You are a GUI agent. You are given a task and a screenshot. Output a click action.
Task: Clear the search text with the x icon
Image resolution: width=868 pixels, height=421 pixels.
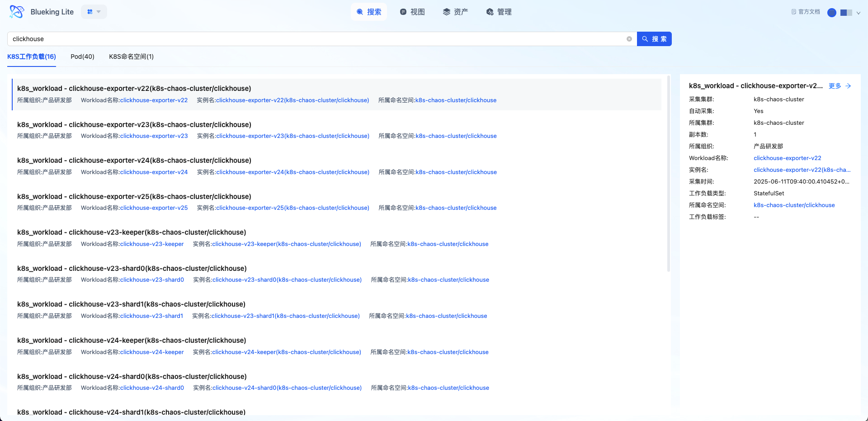coord(629,39)
